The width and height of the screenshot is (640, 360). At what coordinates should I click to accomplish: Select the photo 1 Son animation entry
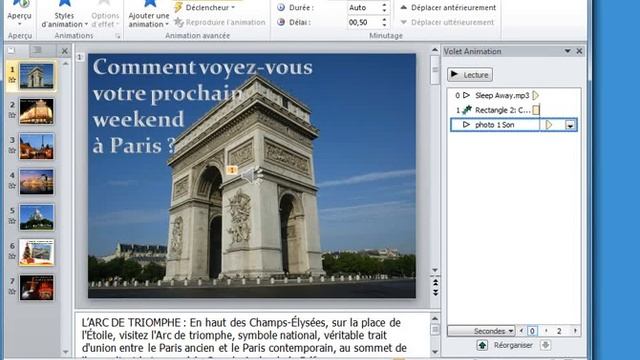pos(513,124)
